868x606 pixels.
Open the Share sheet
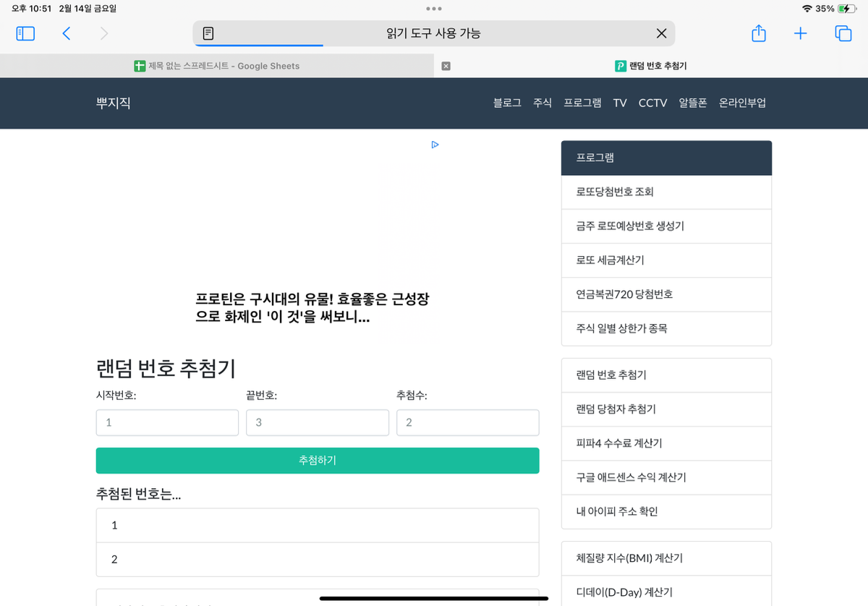[758, 33]
